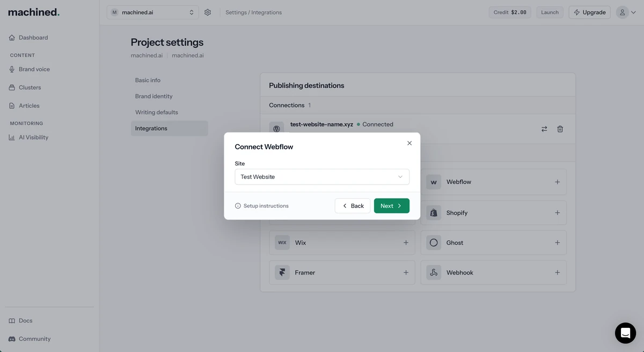The height and width of the screenshot is (352, 644).
Task: Click the sync arrows for test-website-name.xyz
Action: point(544,129)
